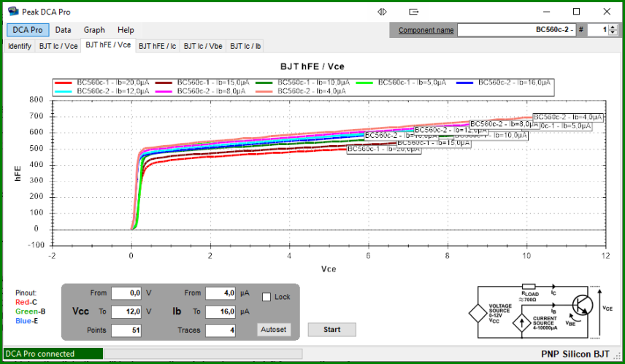Click the Component name link label
The height and width of the screenshot is (364, 625).
(x=426, y=30)
